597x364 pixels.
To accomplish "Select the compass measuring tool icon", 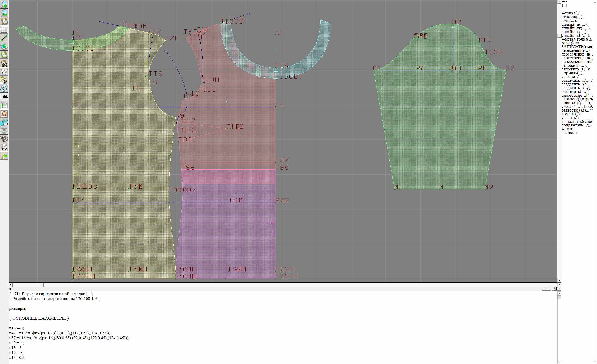I will (4, 72).
